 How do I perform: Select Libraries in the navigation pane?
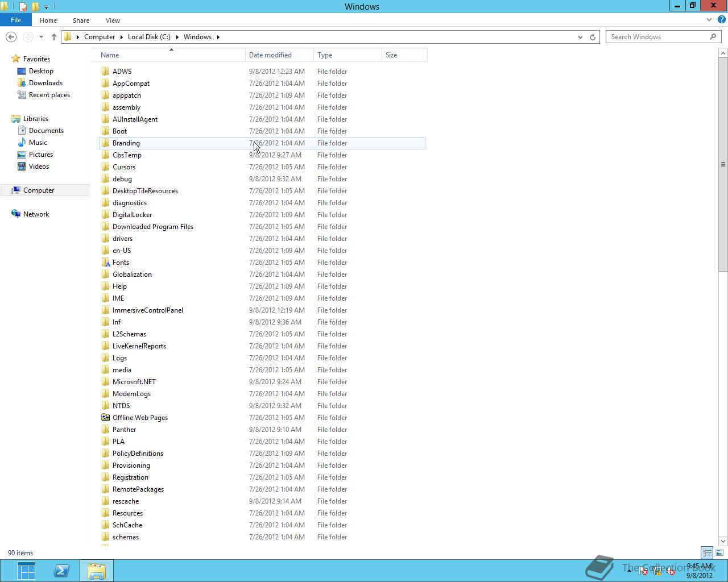point(35,119)
